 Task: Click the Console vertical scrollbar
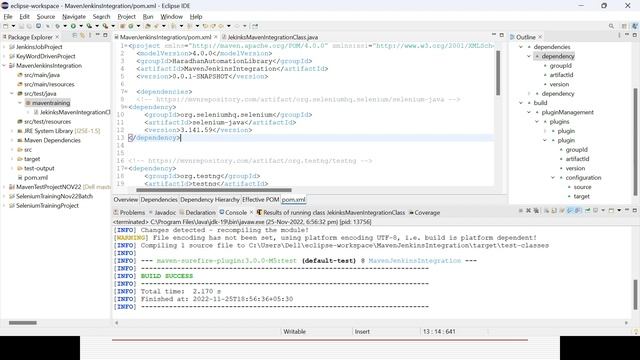pos(636,295)
